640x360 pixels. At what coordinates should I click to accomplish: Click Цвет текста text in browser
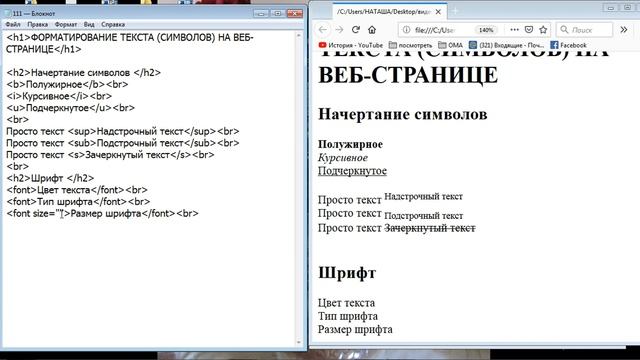(x=346, y=303)
